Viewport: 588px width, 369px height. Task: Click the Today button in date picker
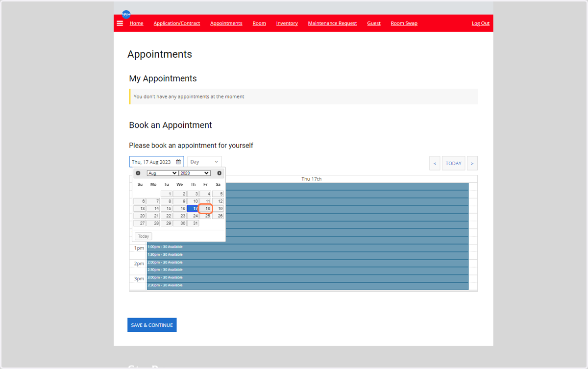143,236
